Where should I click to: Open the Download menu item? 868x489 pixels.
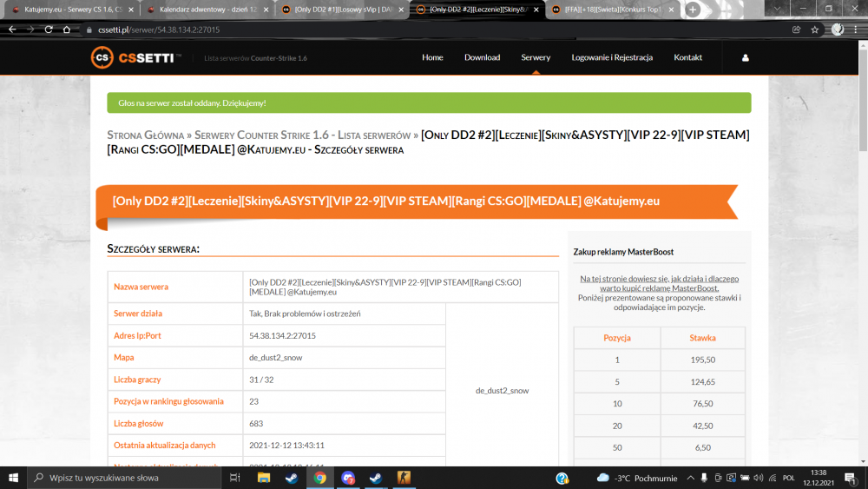tap(482, 57)
